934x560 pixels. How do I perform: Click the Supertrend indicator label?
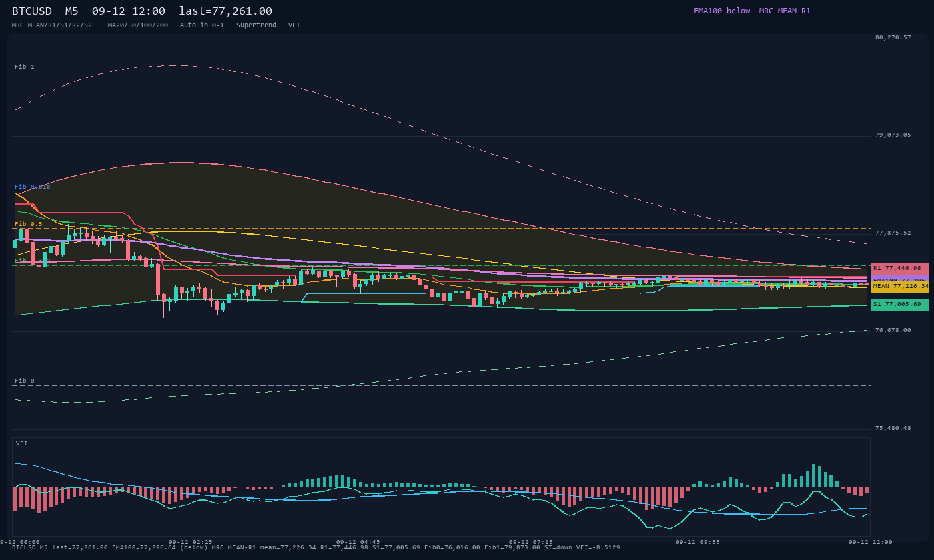point(256,25)
